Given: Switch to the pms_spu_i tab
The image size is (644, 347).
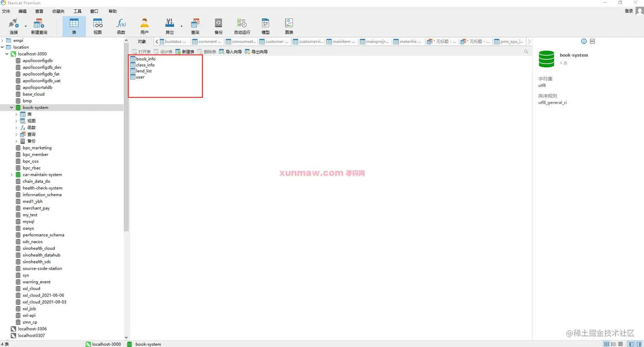Looking at the screenshot, I should pos(509,41).
